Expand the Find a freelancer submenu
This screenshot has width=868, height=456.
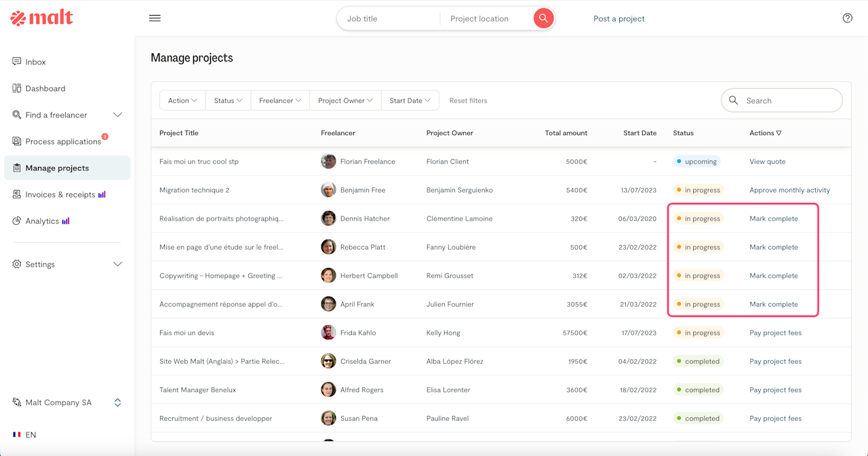click(x=117, y=115)
